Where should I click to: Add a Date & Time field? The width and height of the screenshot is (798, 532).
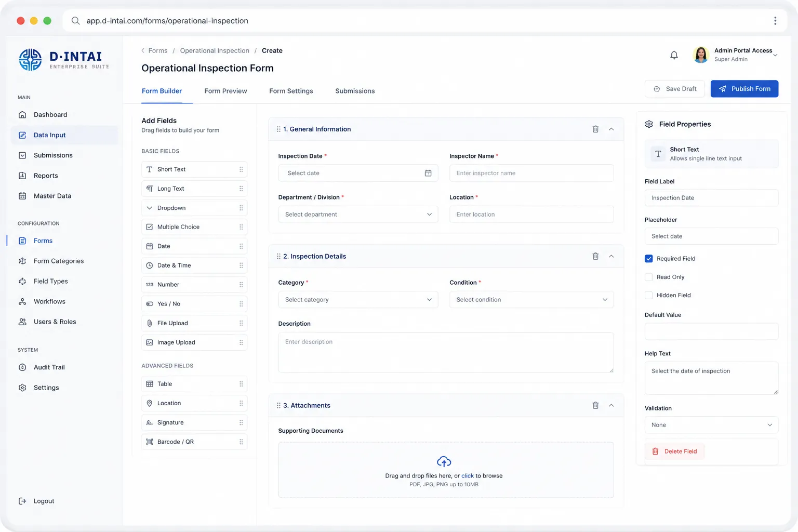click(194, 265)
